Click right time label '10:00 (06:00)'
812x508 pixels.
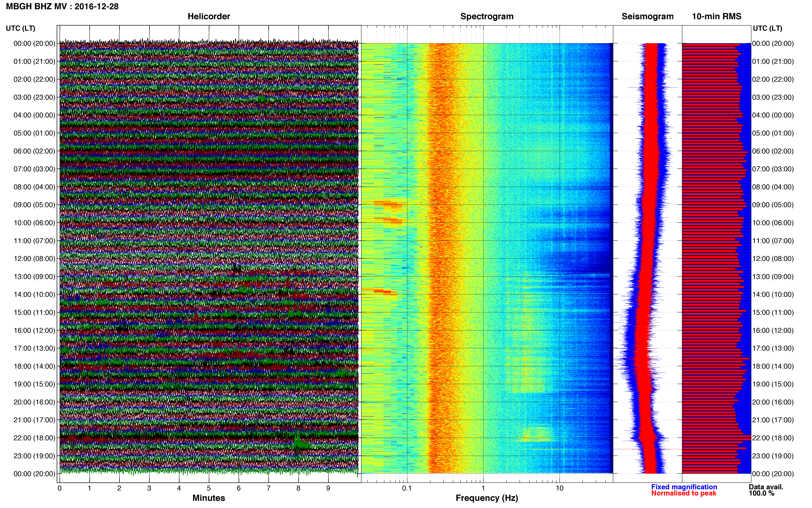pos(773,223)
